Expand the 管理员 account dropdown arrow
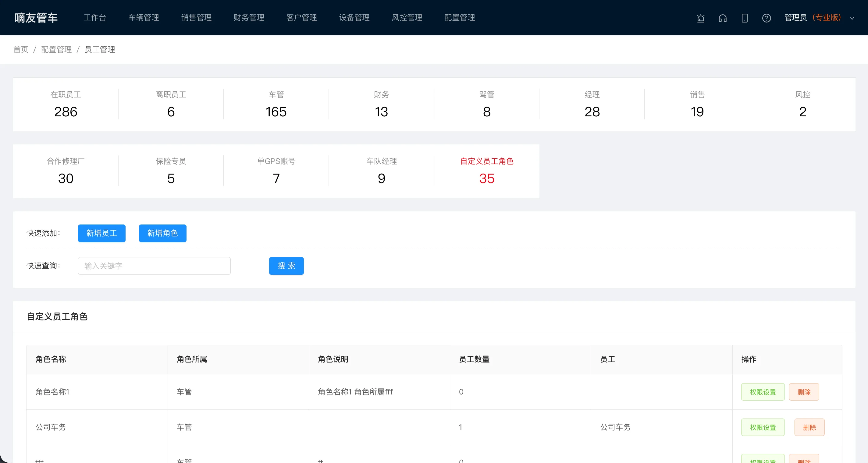Viewport: 868px width, 463px height. (852, 18)
